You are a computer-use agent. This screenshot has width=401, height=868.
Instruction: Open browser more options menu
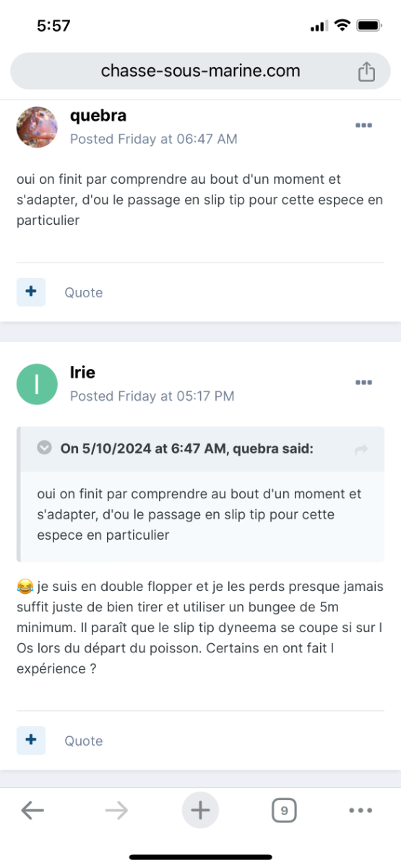(x=361, y=811)
